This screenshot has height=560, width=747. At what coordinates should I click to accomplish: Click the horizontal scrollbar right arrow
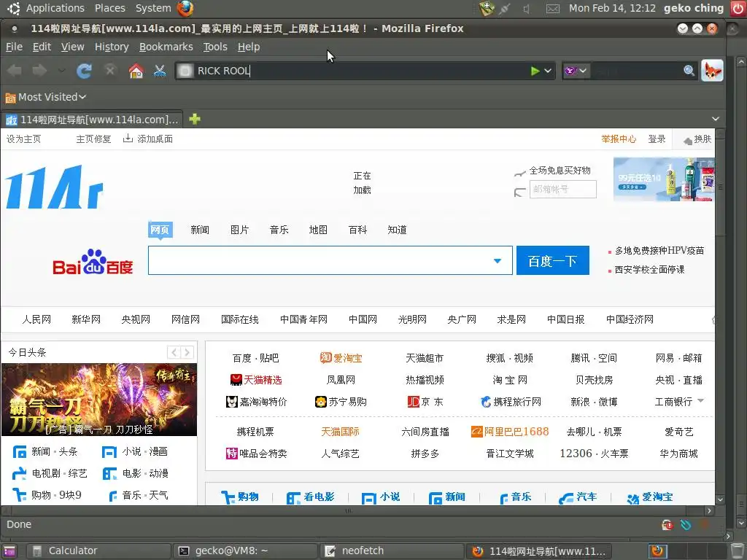tap(709, 511)
